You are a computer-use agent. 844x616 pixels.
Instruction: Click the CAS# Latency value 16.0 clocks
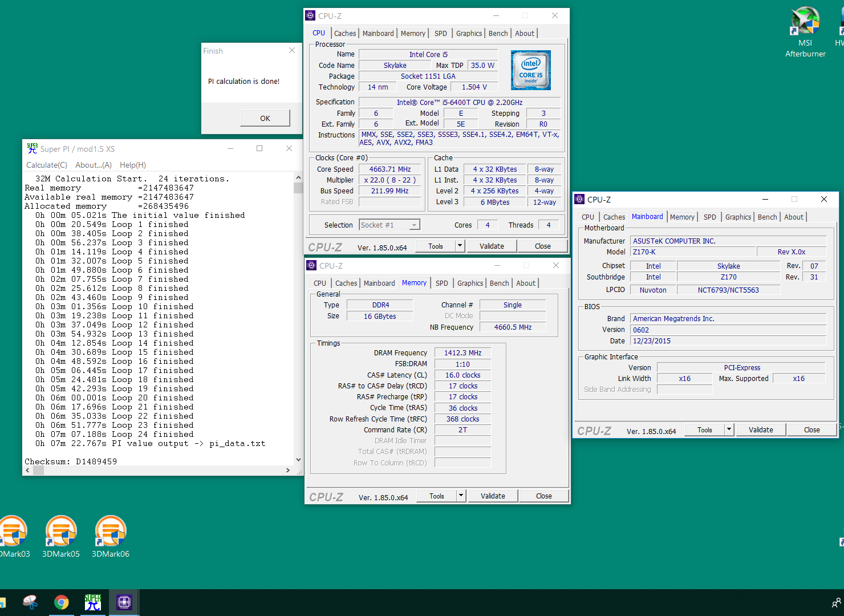point(463,375)
